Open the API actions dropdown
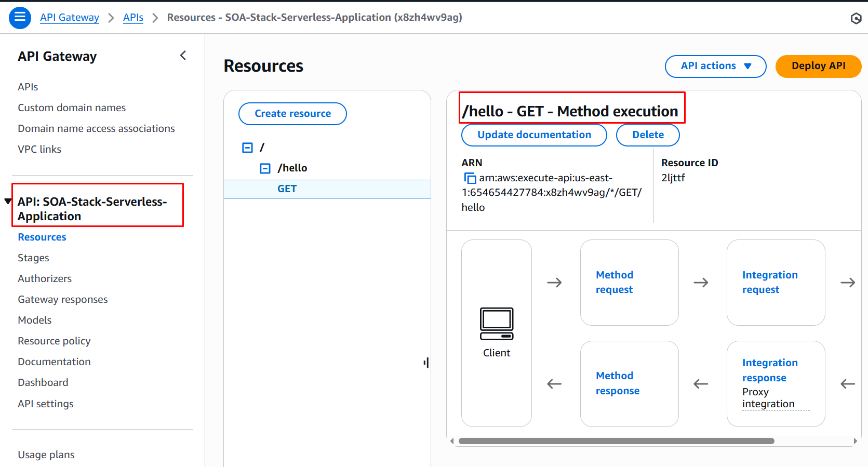The width and height of the screenshot is (868, 467). [715, 66]
